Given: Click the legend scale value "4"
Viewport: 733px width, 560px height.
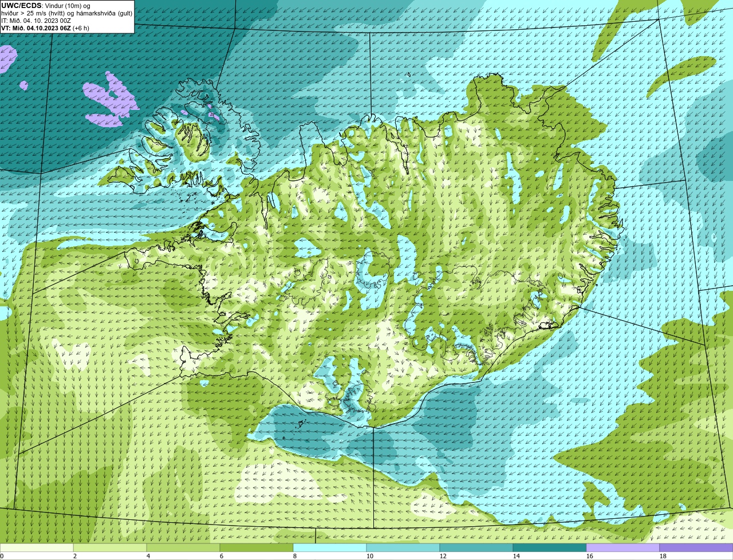Looking at the screenshot, I should click(148, 556).
